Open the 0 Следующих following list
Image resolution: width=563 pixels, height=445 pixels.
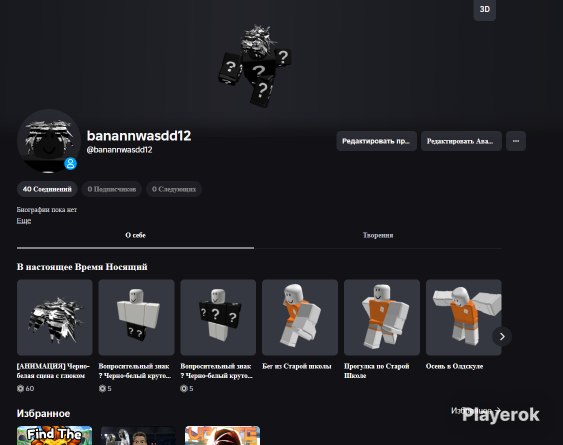174,189
